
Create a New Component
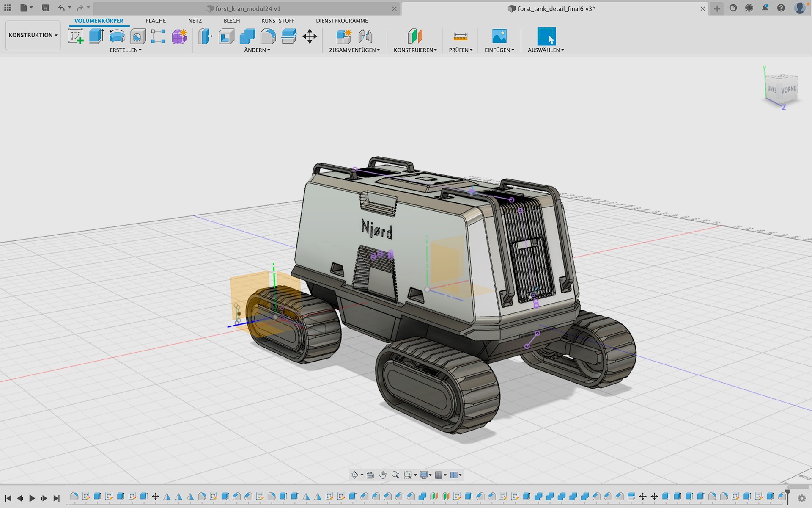click(344, 36)
